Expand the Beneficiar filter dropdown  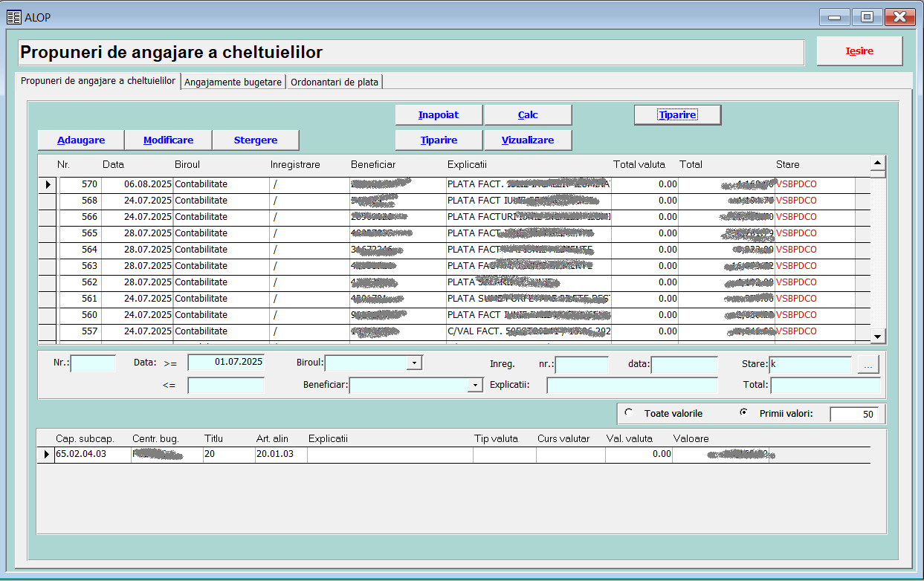click(474, 386)
